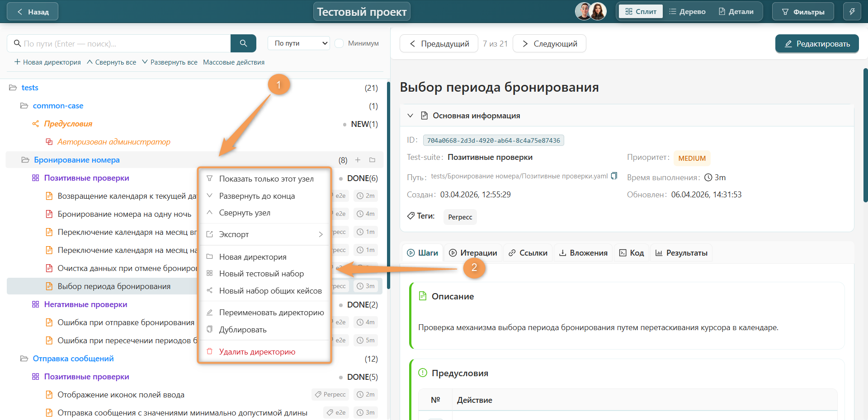Focus the По пути search field
The height and width of the screenshot is (420, 868).
click(x=119, y=43)
